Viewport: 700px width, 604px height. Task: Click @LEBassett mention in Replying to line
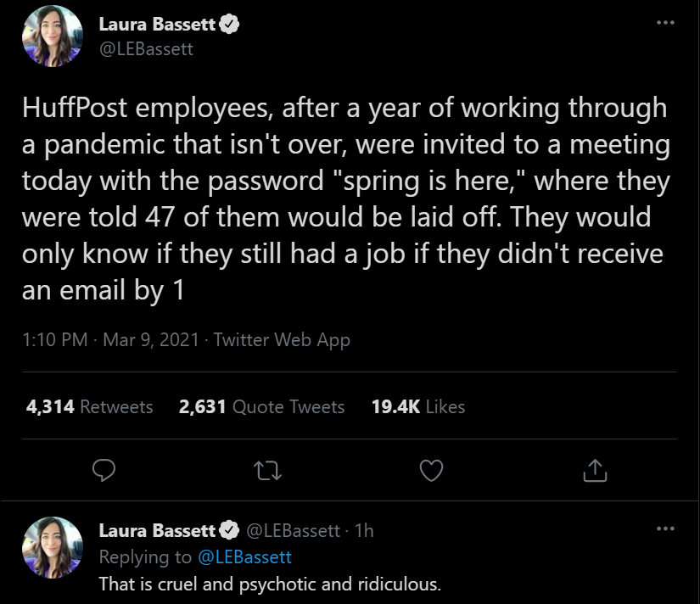244,557
